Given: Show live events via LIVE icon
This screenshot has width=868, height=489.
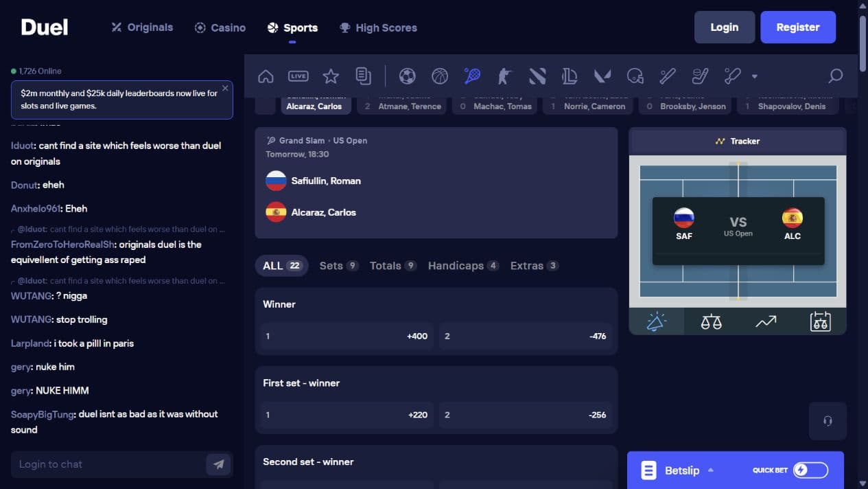Looking at the screenshot, I should coord(298,76).
